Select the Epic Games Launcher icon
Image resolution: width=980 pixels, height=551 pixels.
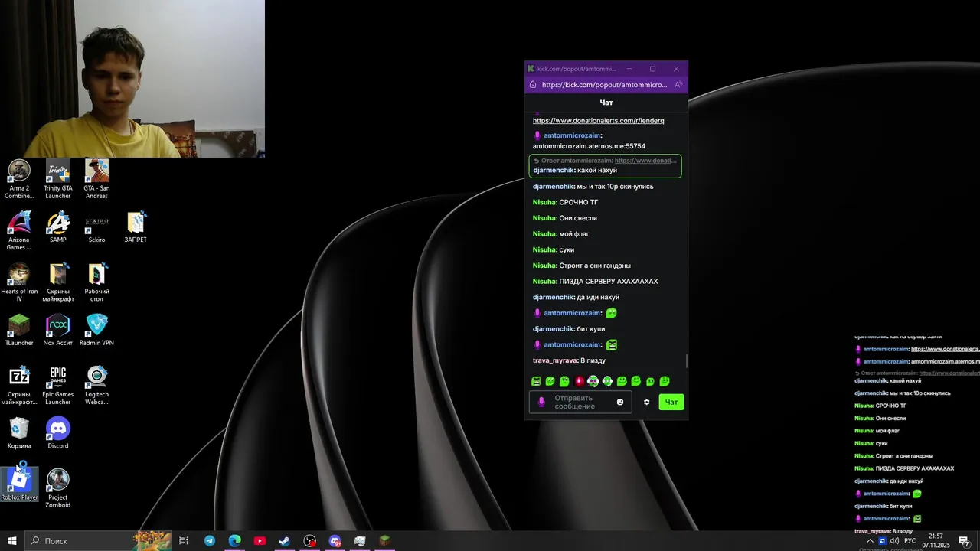tap(58, 385)
